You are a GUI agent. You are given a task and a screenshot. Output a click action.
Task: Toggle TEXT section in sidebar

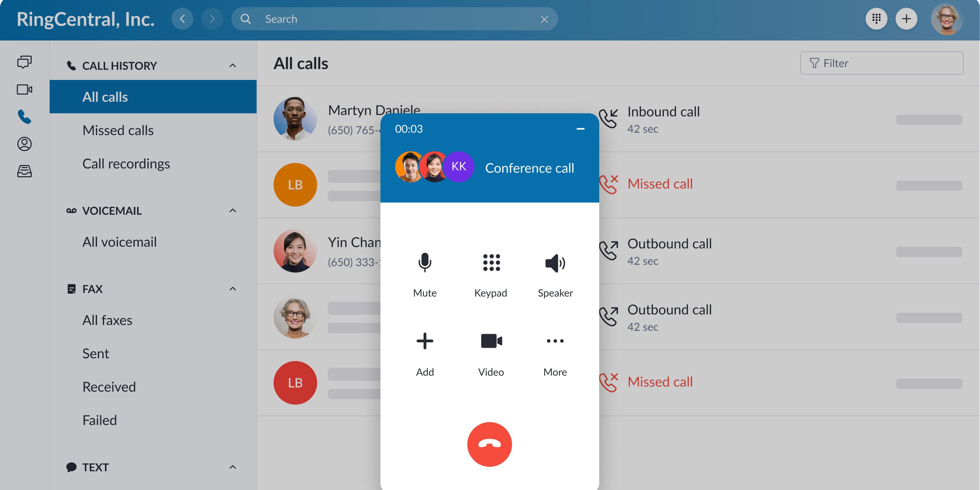tap(231, 467)
